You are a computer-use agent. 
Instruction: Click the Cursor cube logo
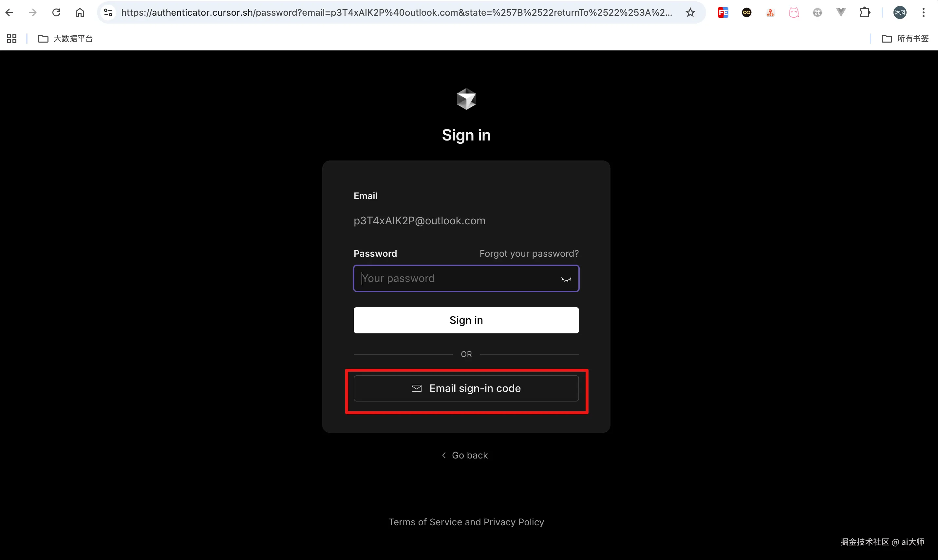point(466,99)
